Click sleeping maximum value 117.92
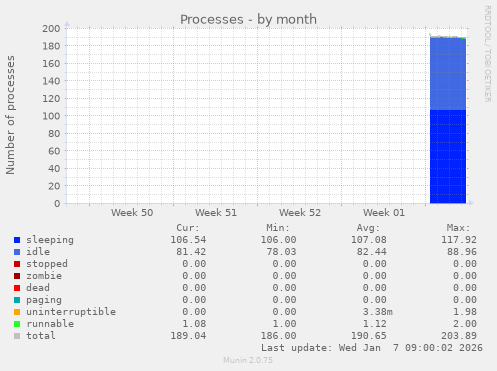The height and width of the screenshot is (371, 497). click(x=459, y=240)
